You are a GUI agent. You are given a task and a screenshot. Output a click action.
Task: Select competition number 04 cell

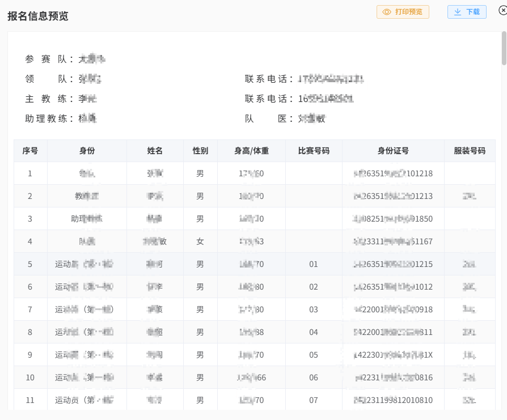pyautogui.click(x=314, y=332)
